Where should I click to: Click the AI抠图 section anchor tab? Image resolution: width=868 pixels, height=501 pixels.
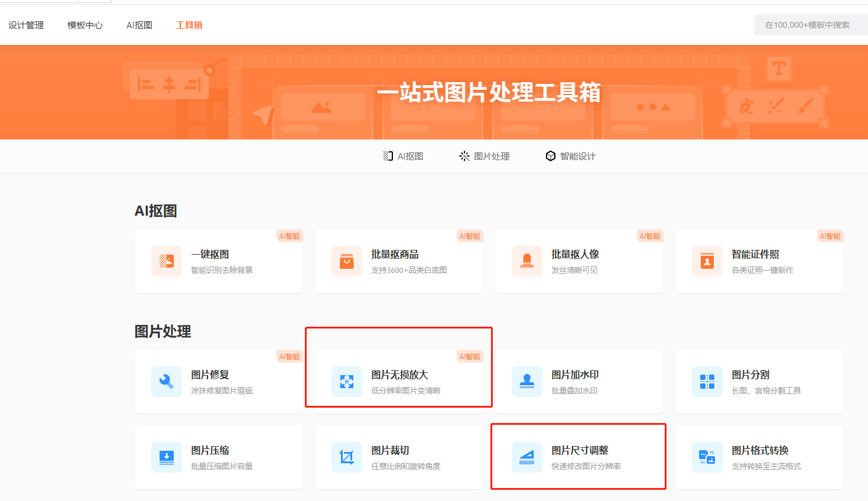pos(404,156)
